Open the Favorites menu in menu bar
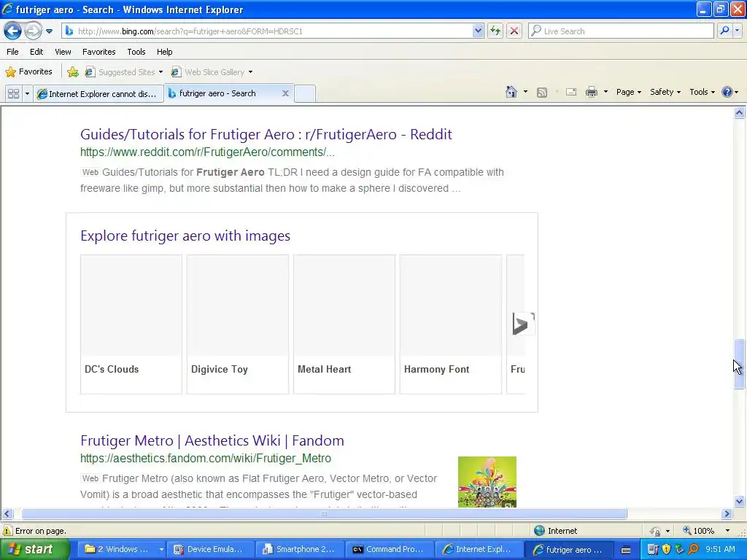The height and width of the screenshot is (560, 747). coord(99,52)
